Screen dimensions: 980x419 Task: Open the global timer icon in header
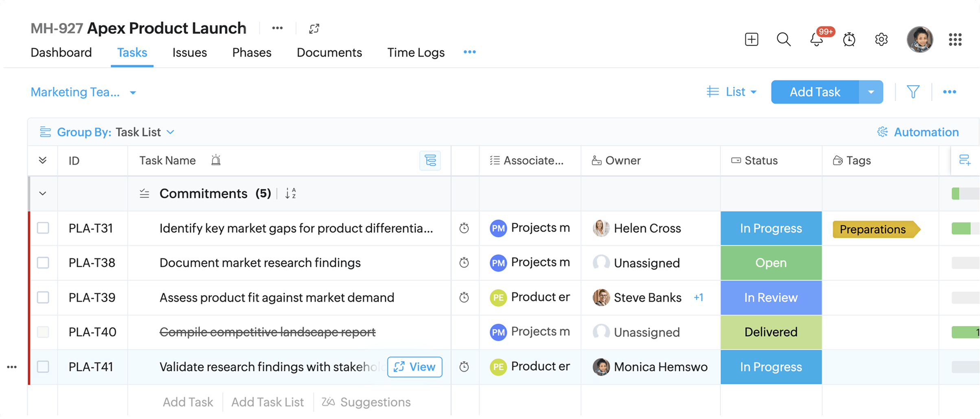tap(848, 39)
